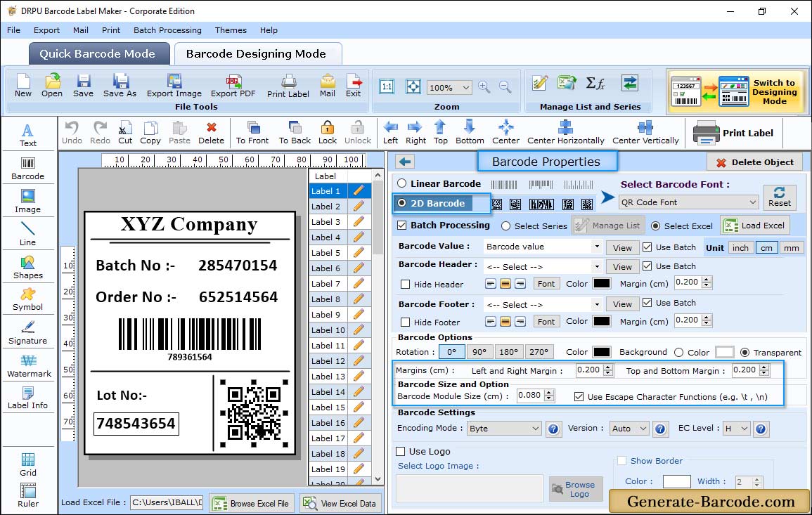This screenshot has width=812, height=515.
Task: Choose the Select Series radio option
Action: [506, 226]
